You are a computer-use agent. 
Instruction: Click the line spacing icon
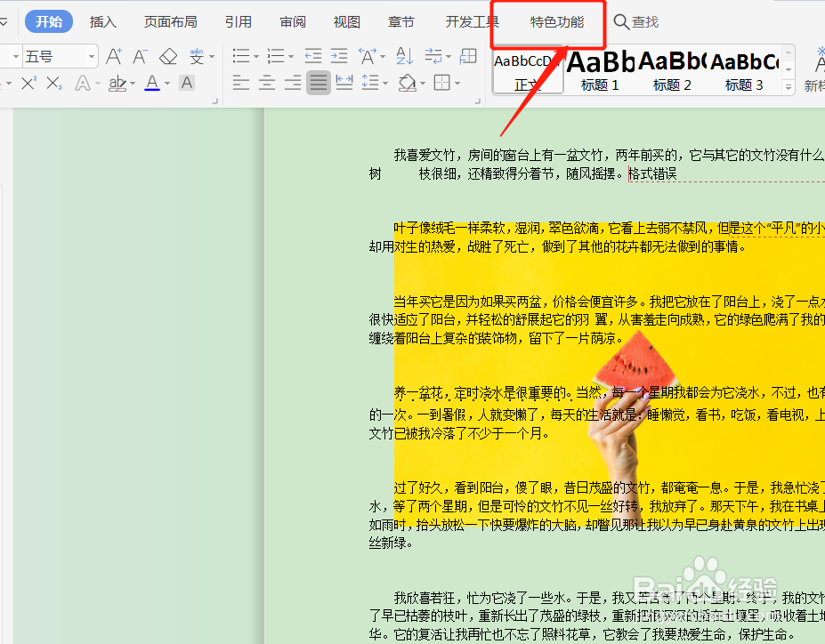(x=370, y=83)
